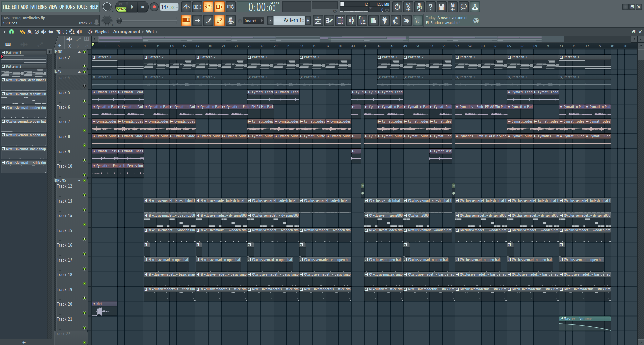644x345 pixels.
Task: Toggle group link channels icon
Action: pyautogui.click(x=219, y=21)
